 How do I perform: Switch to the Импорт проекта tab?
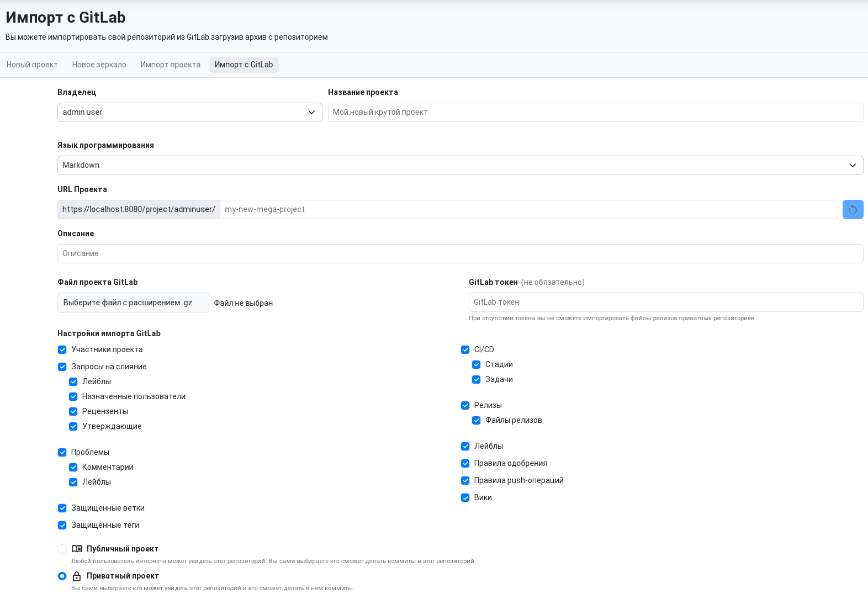click(x=171, y=65)
